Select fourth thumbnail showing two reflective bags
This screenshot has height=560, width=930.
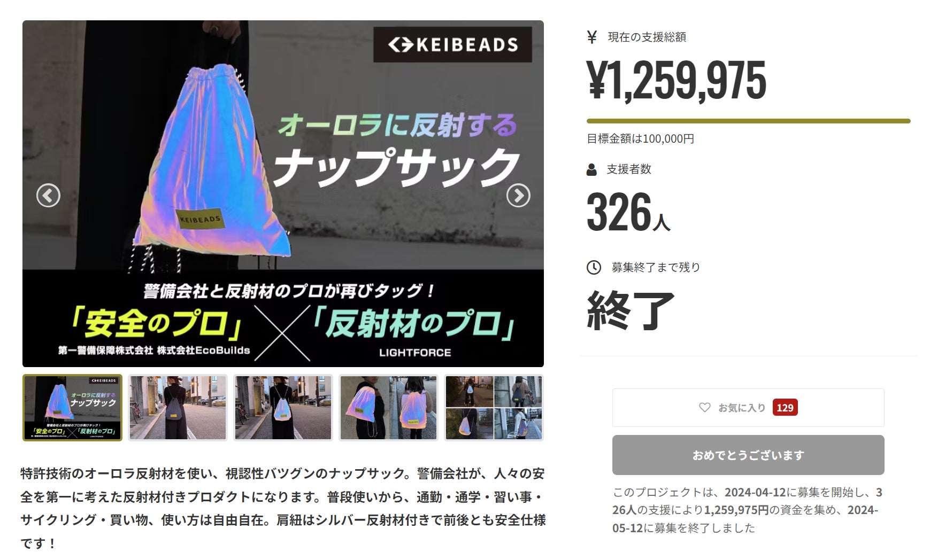coord(388,408)
